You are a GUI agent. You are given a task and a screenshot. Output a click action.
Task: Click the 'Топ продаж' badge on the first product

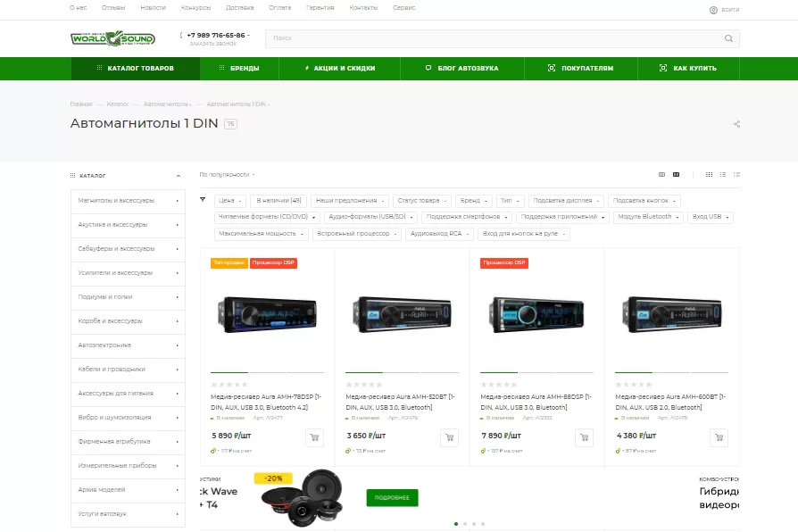[229, 263]
